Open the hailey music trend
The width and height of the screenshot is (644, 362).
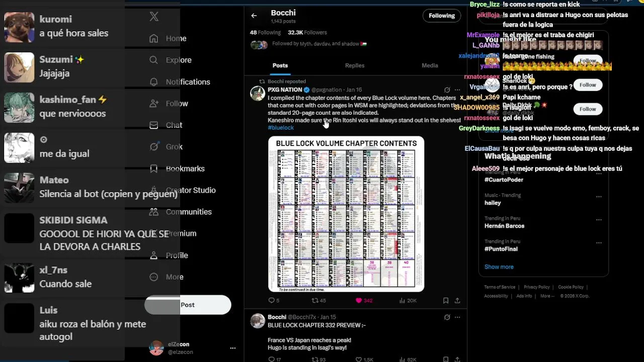point(493,203)
